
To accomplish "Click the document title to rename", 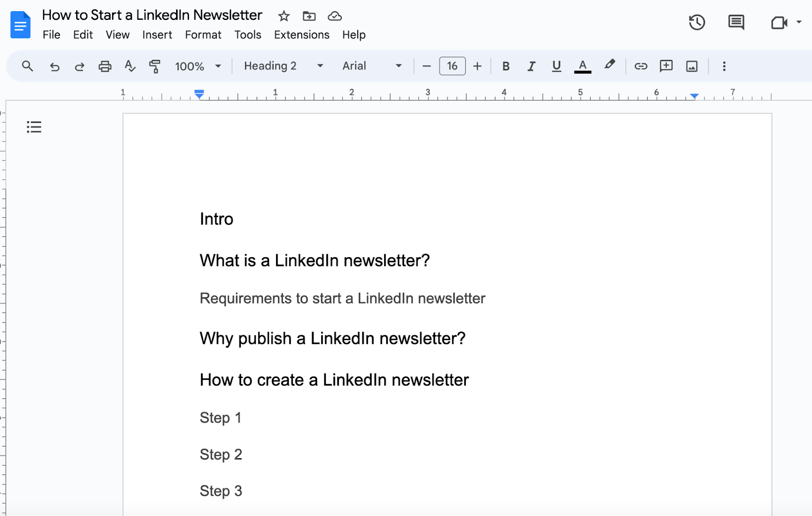I will 152,15.
